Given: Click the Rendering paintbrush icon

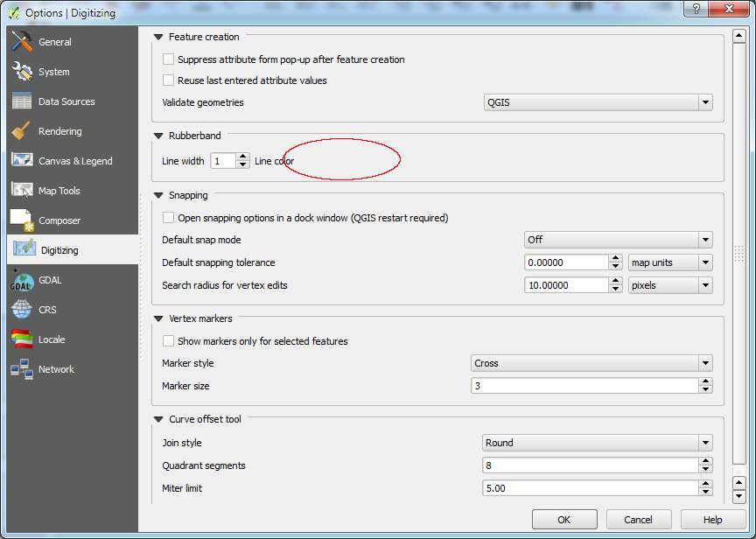Looking at the screenshot, I should (x=22, y=130).
